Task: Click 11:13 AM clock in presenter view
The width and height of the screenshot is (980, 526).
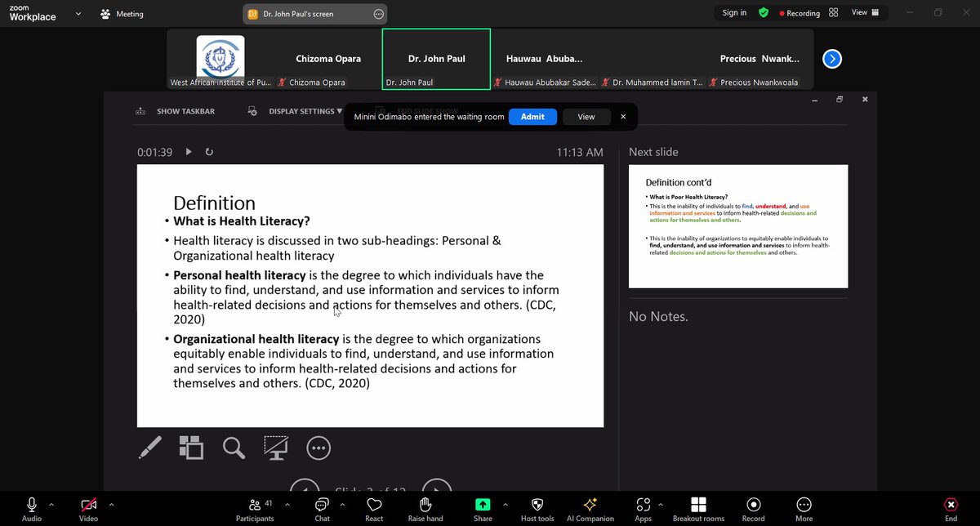Action: [x=580, y=153]
